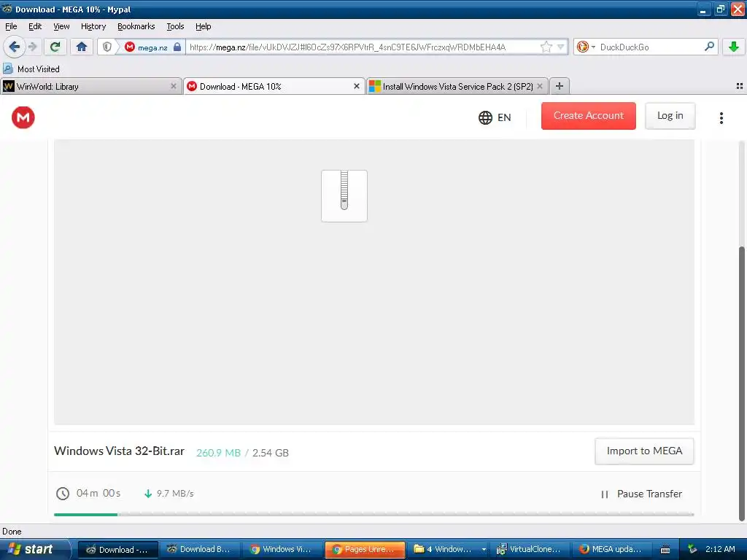Open the Windows Vi... Chrome taskbar item
This screenshot has width=747, height=560.
tap(282, 549)
